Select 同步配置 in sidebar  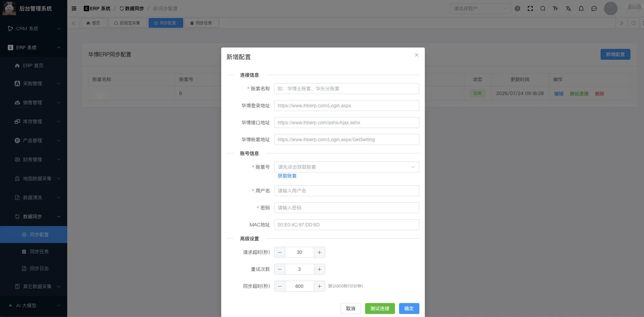coord(34,235)
